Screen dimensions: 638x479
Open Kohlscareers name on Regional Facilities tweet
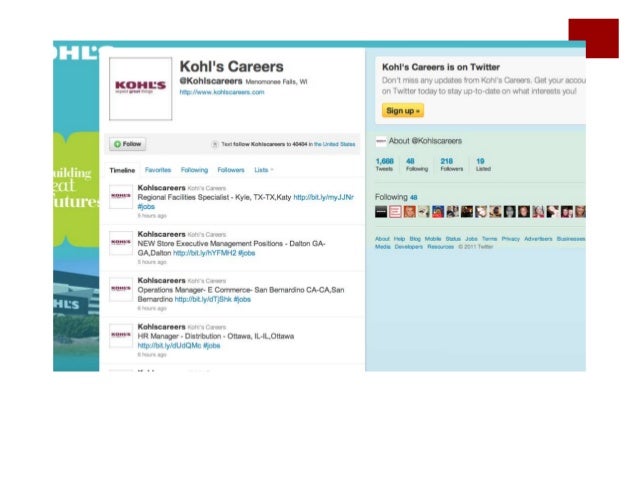(x=161, y=188)
